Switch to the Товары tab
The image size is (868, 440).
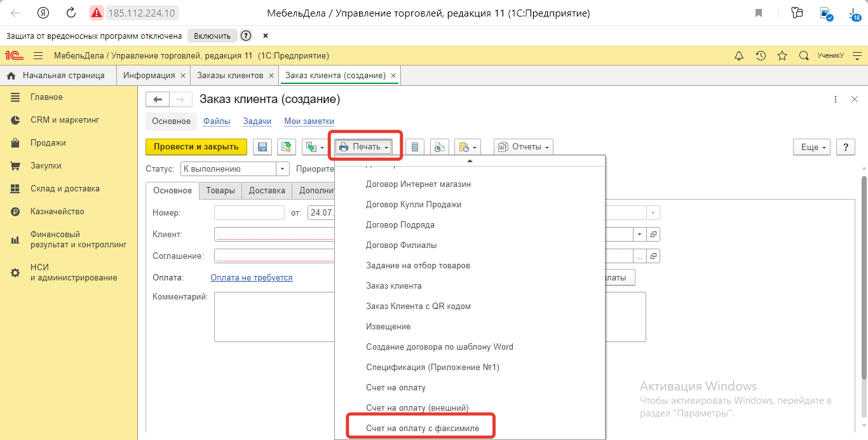pos(220,191)
